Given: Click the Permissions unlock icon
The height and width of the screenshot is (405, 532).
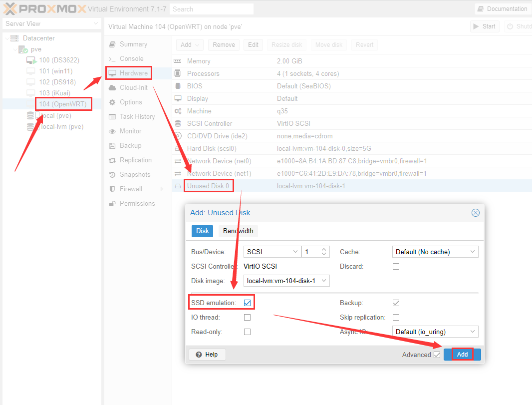Looking at the screenshot, I should 112,204.
